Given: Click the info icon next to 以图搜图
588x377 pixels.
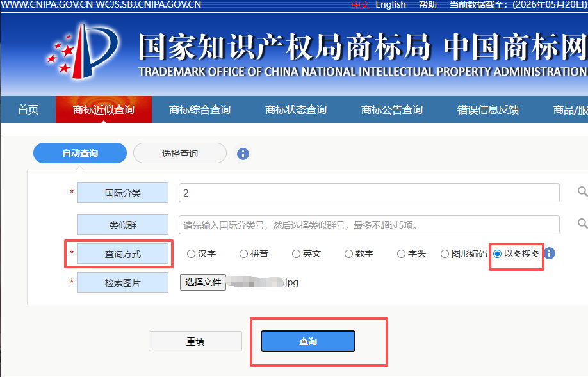Looking at the screenshot, I should pyautogui.click(x=550, y=253).
